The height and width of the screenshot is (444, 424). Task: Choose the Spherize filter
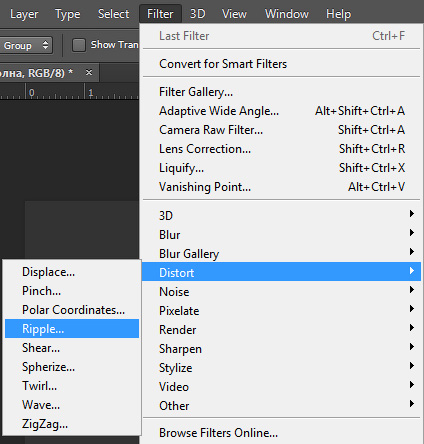click(x=72, y=367)
